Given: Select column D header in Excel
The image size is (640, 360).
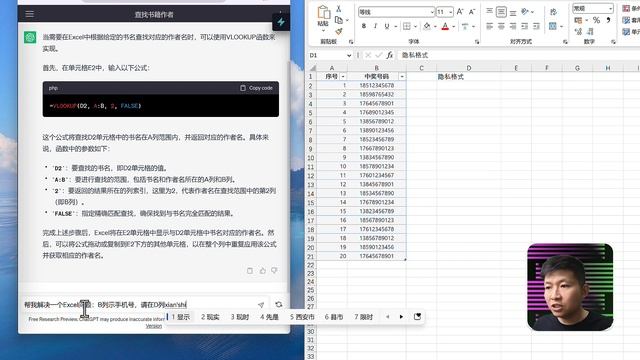Looking at the screenshot, I should (469, 68).
